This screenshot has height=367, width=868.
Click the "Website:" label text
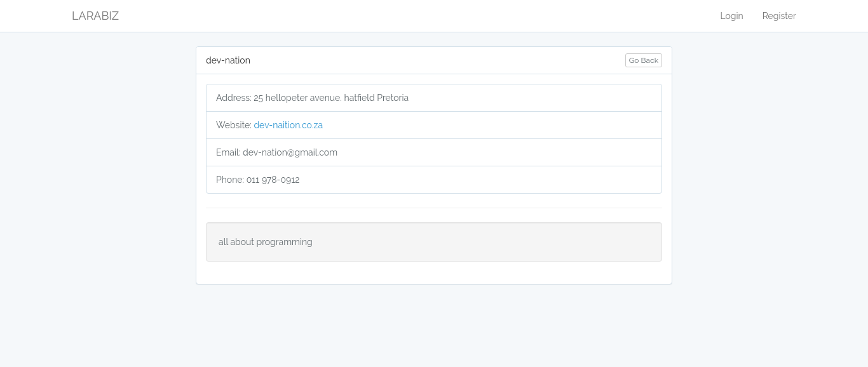pyautogui.click(x=233, y=125)
